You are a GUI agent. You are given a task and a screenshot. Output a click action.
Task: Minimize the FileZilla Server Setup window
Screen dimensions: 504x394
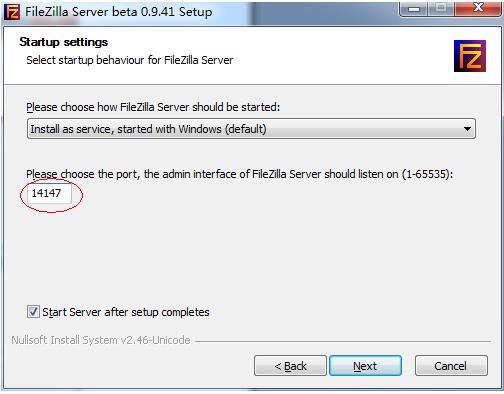(x=413, y=8)
